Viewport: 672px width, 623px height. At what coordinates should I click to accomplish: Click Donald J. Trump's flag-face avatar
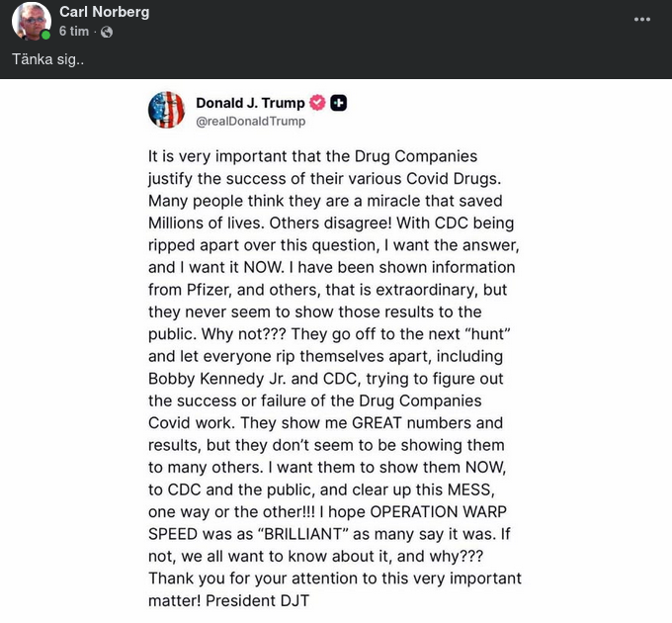coord(167,110)
